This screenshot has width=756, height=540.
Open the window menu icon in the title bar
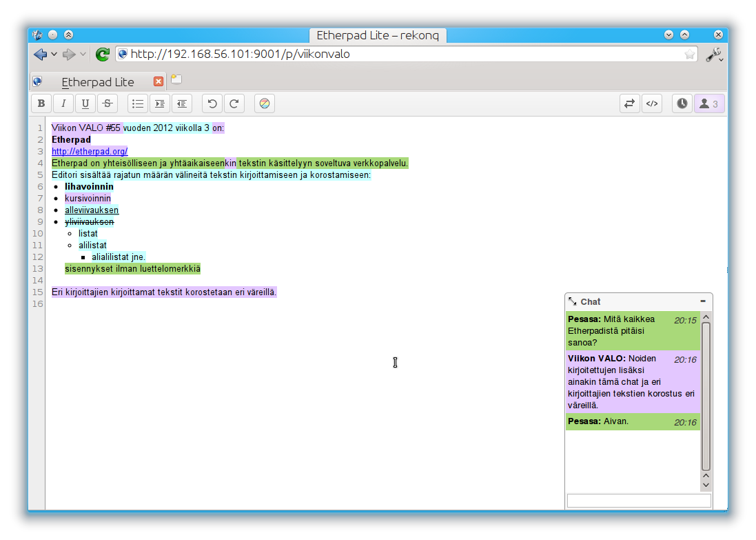coord(38,34)
